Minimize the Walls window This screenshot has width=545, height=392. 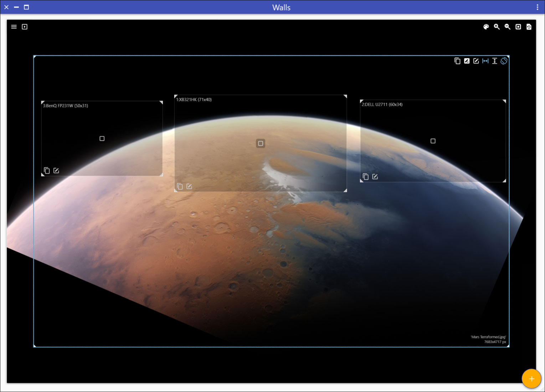(16, 7)
